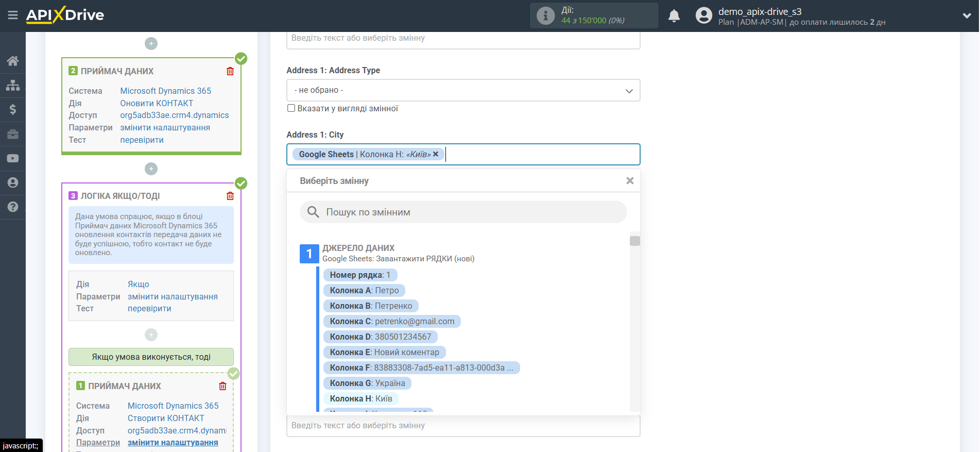Viewport: 980px width, 452px height.
Task: Open org5adb33ae.crm4.dynami access link in inner block
Action: click(177, 430)
